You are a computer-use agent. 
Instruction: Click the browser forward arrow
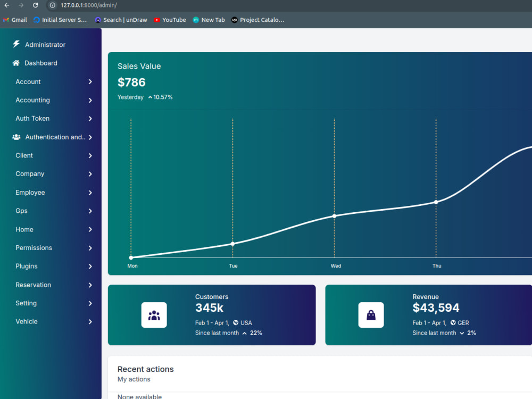[x=21, y=5]
